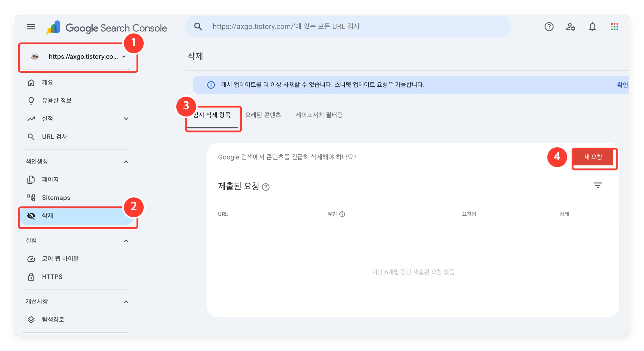Open 페이지 indexing report

click(77, 180)
